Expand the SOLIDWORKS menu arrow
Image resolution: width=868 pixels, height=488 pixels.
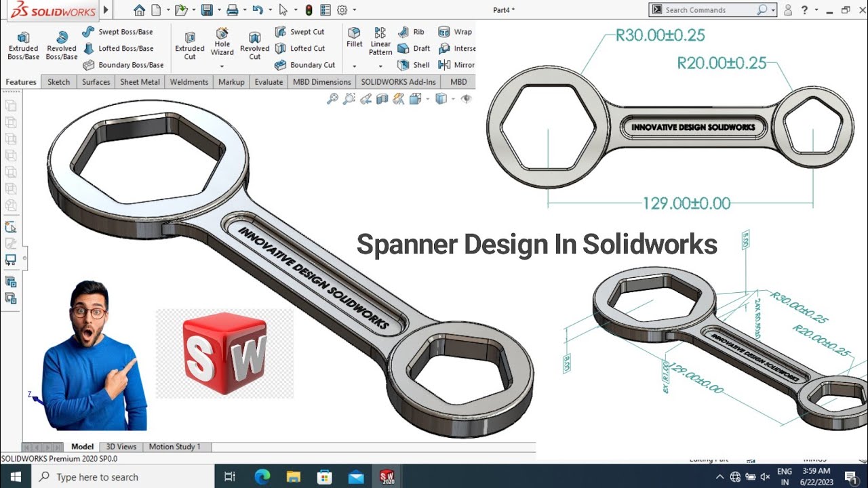pyautogui.click(x=105, y=10)
